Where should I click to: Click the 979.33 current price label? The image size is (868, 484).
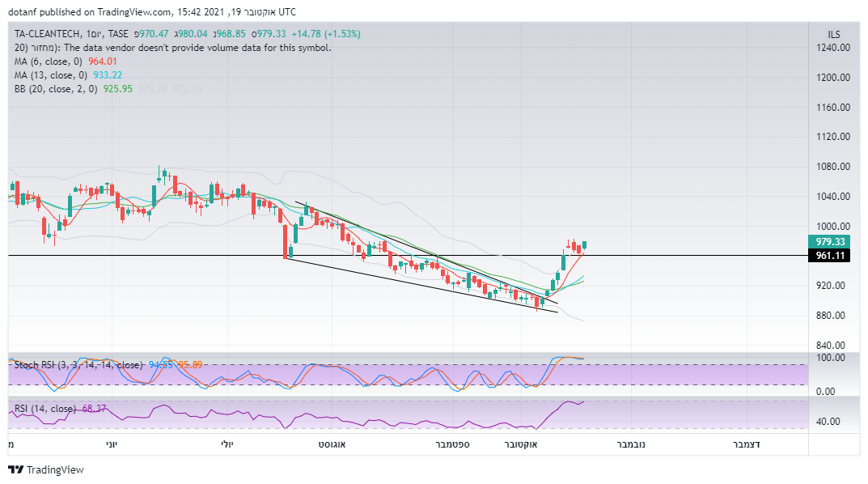(829, 241)
